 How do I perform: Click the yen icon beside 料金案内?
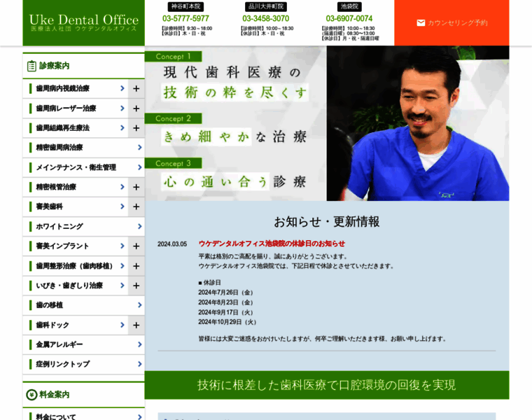point(31,395)
